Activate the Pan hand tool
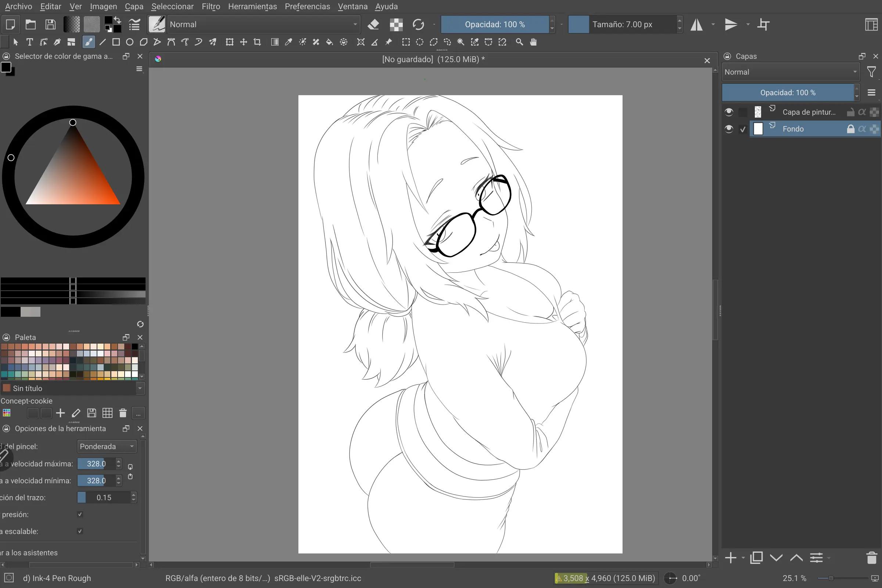Viewport: 882px width, 588px height. click(x=533, y=42)
